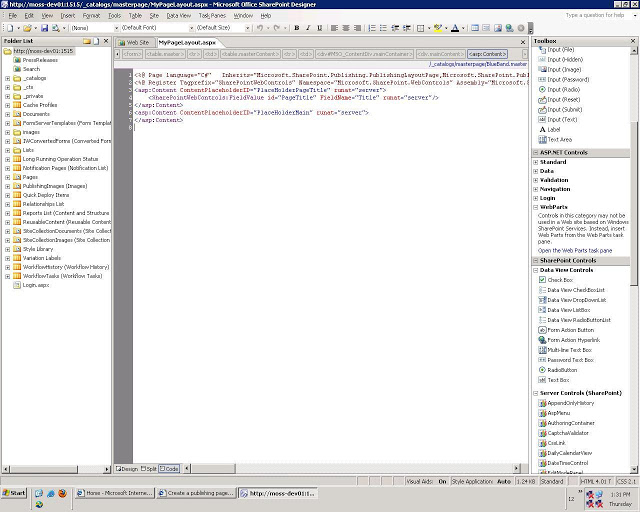Switch to the Web Site tab
The height and width of the screenshot is (512, 640).
click(134, 42)
